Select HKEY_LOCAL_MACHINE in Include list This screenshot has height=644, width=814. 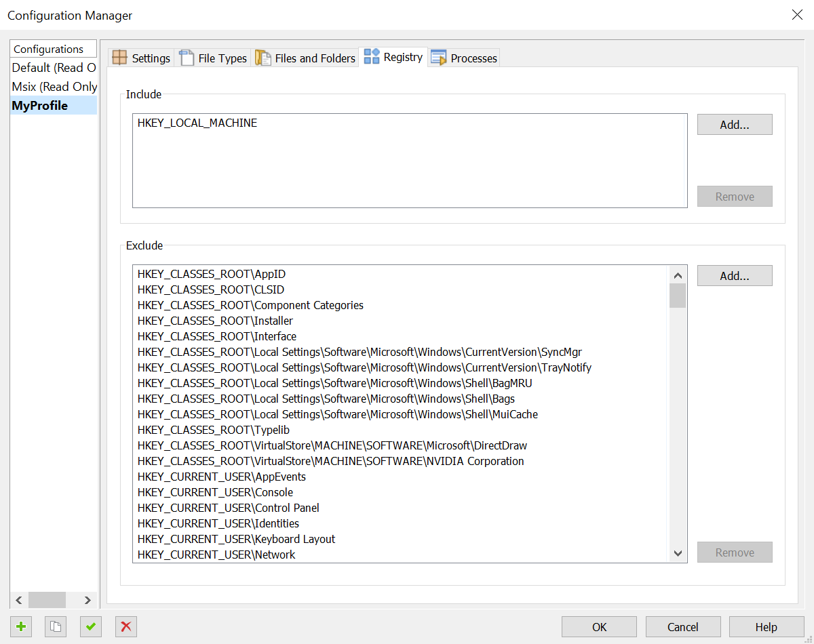[197, 123]
